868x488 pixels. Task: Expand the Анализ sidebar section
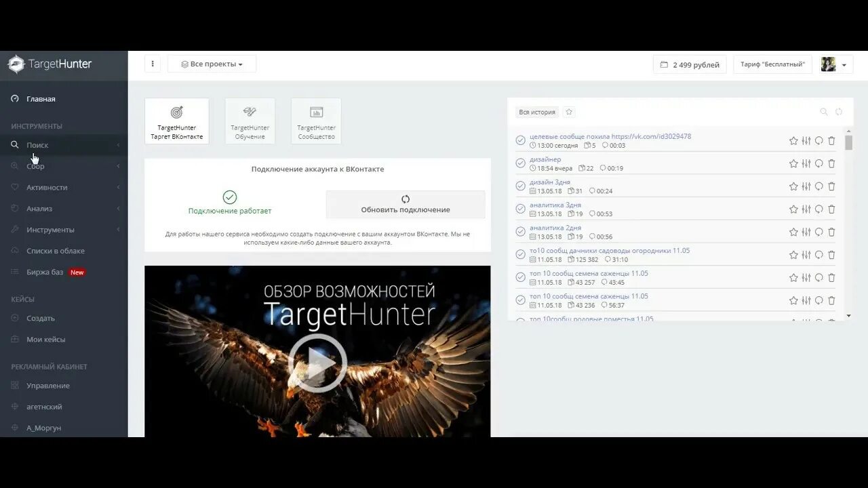(64, 209)
